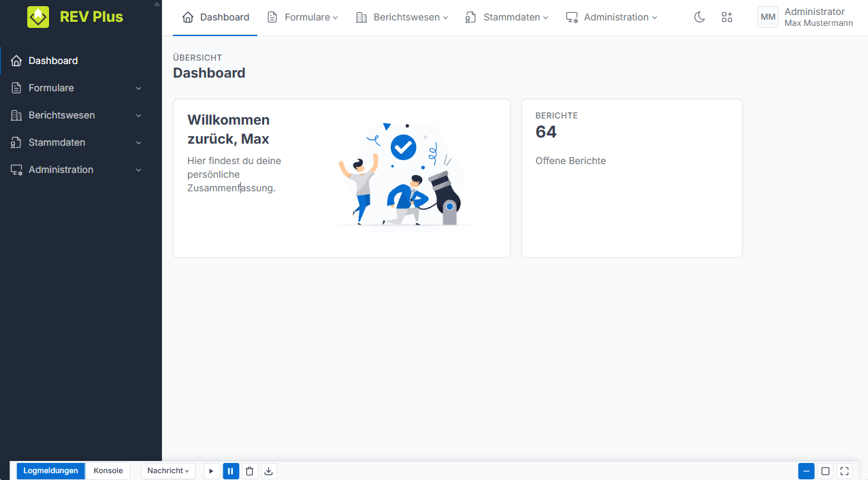868x480 pixels.
Task: Start log playback with the play icon
Action: 212,471
